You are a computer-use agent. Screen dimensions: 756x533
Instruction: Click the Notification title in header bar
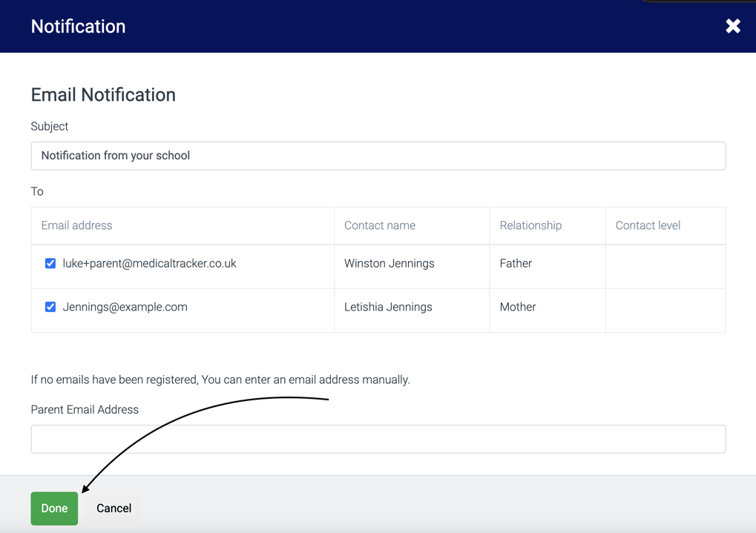[78, 27]
